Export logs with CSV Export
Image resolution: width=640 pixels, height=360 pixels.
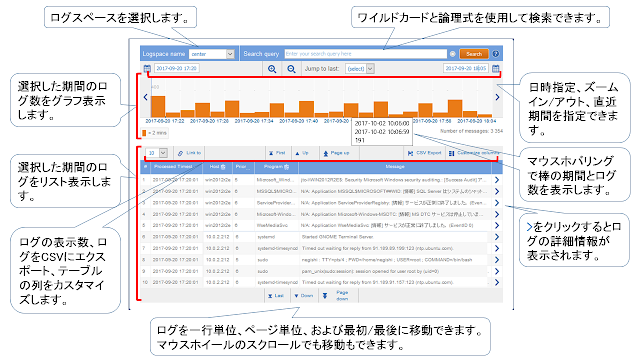pos(424,153)
